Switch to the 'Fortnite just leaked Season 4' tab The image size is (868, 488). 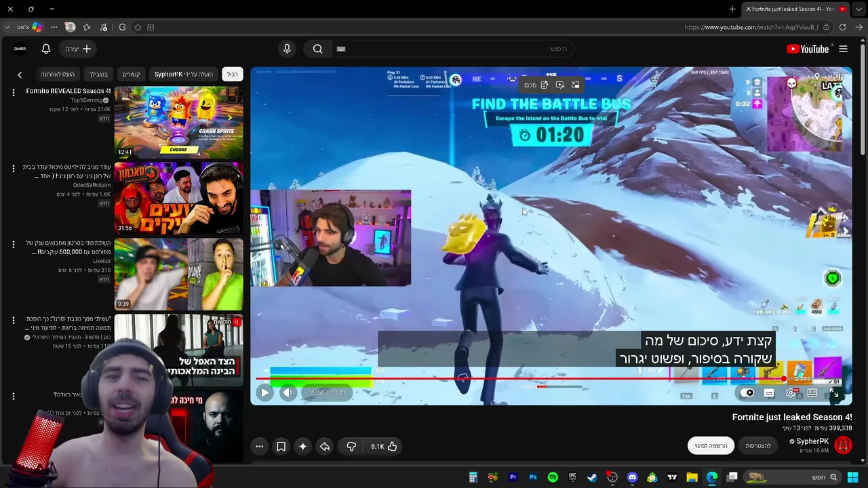coord(795,9)
